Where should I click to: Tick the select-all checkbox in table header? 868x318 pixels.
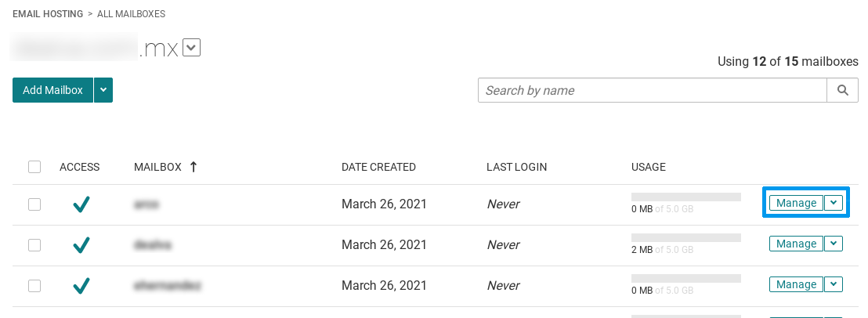34,167
